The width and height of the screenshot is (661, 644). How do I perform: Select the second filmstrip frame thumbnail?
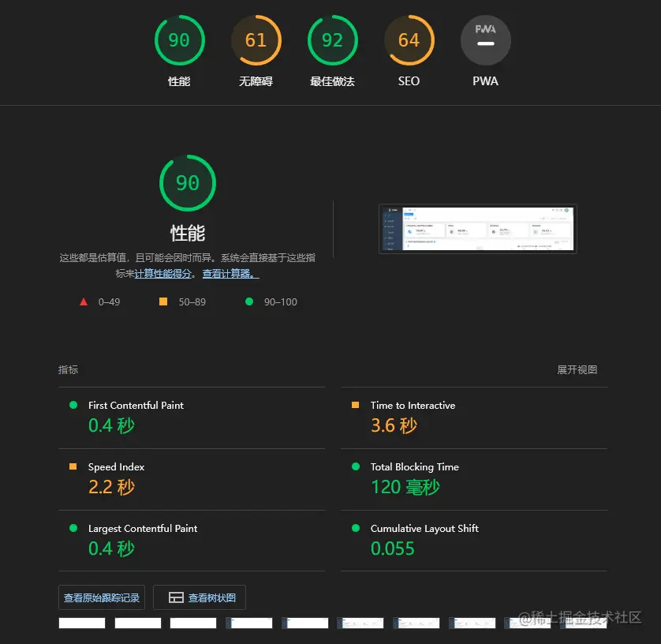coord(138,623)
